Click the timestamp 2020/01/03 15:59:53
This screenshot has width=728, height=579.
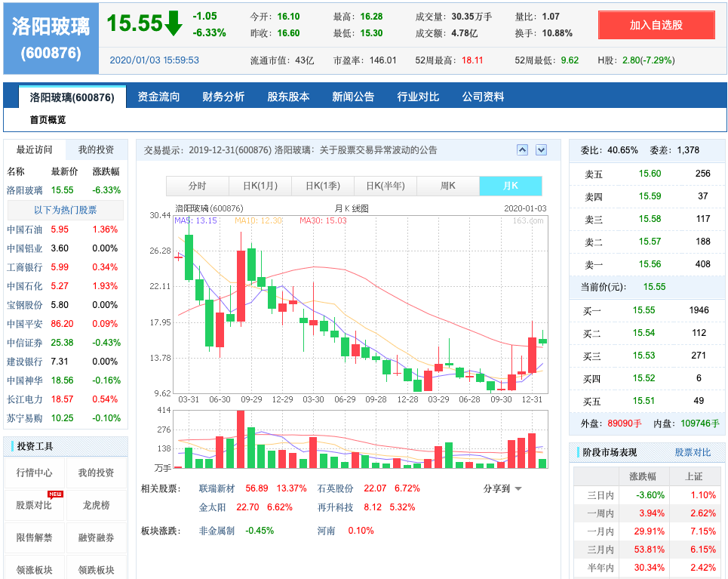click(154, 60)
